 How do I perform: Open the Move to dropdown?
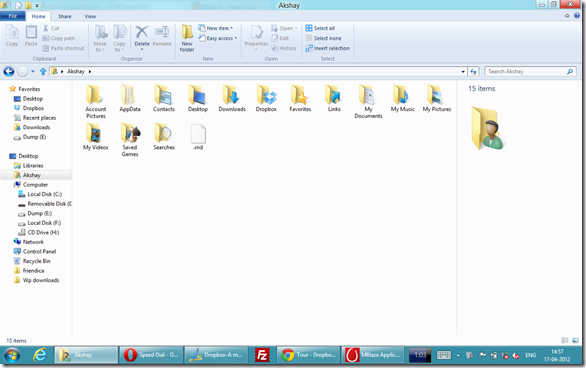click(100, 38)
